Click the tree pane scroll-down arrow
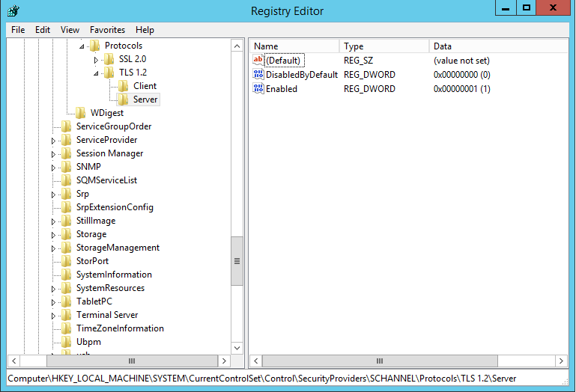576x392 pixels. click(x=237, y=348)
